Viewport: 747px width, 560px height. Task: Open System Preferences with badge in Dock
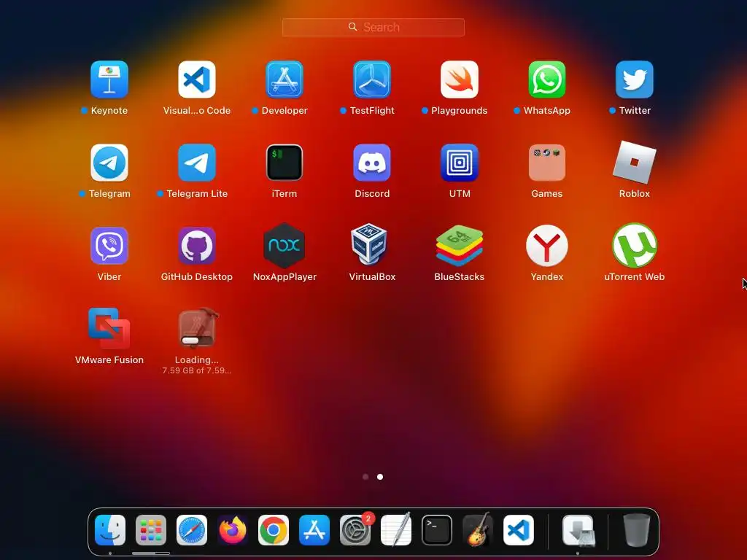tap(355, 530)
